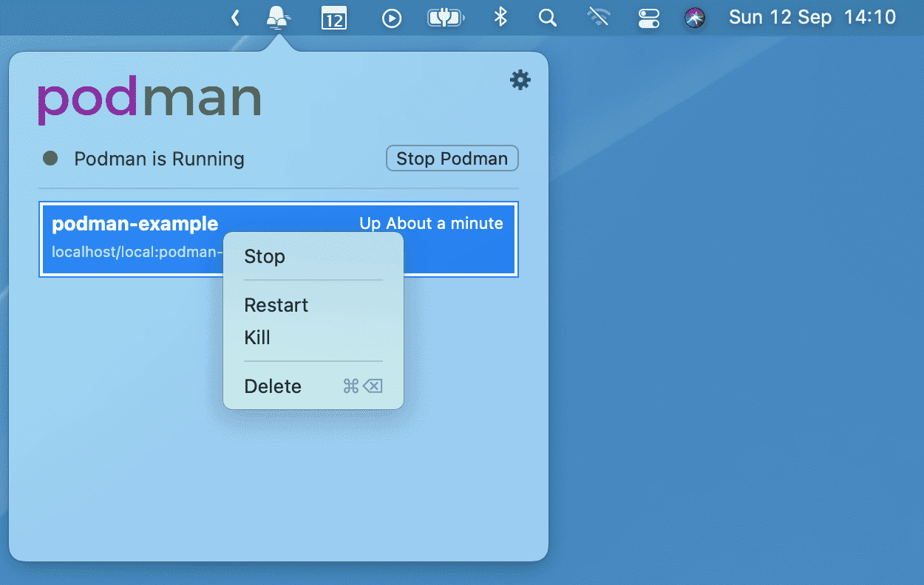Viewport: 924px width, 585px height.
Task: Expand hidden menu bar items chevron
Action: pos(235,18)
